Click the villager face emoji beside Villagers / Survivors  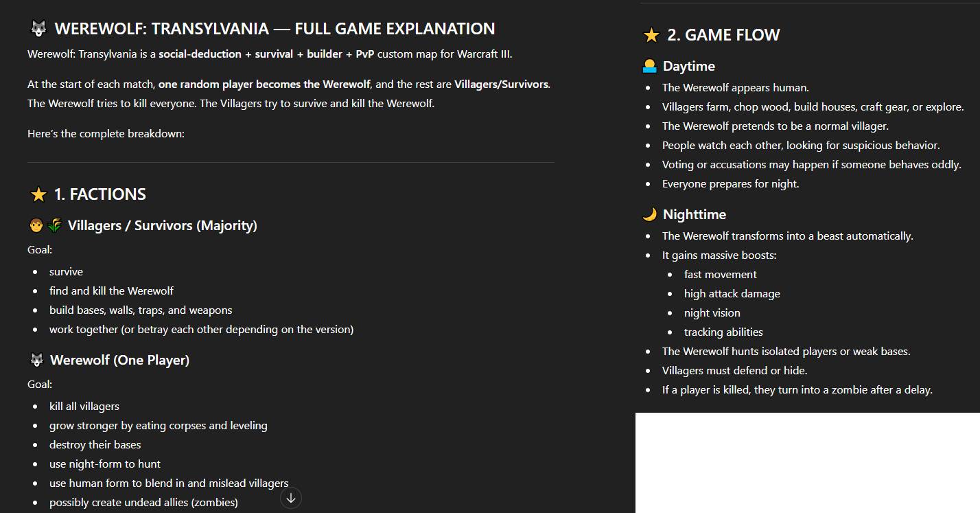36,225
